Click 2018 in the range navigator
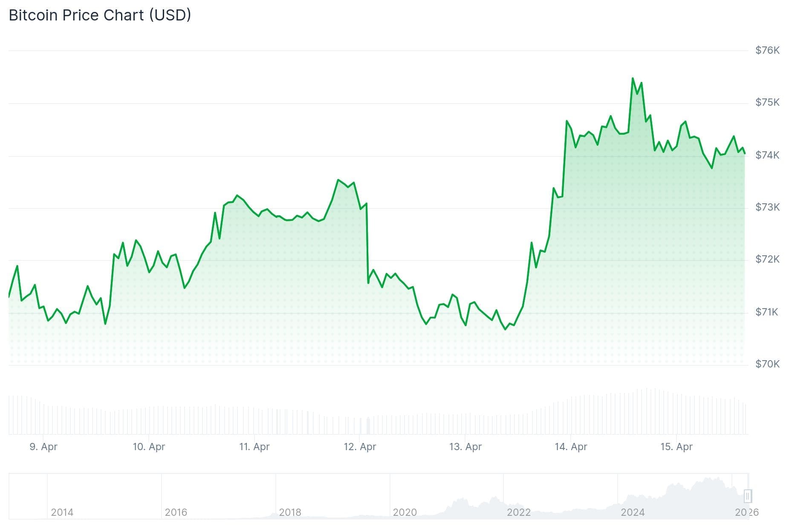The width and height of the screenshot is (789, 532). [x=290, y=512]
